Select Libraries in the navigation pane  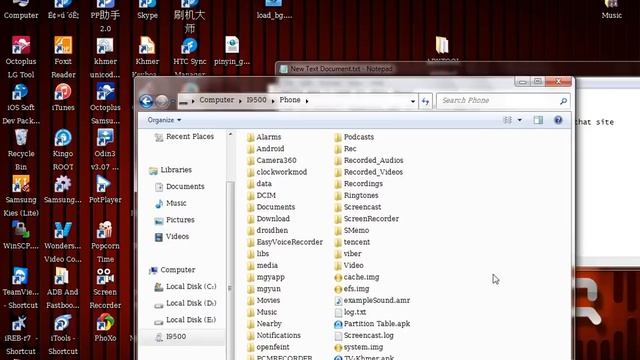tap(170, 170)
